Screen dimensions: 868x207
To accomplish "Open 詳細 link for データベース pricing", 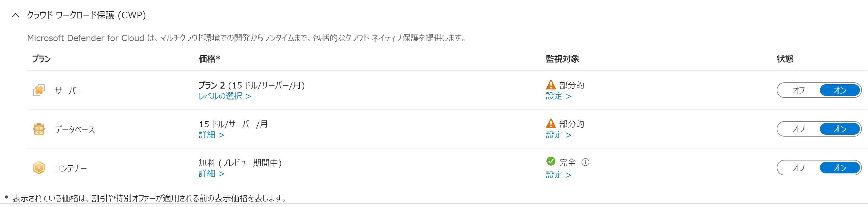I will [x=211, y=135].
